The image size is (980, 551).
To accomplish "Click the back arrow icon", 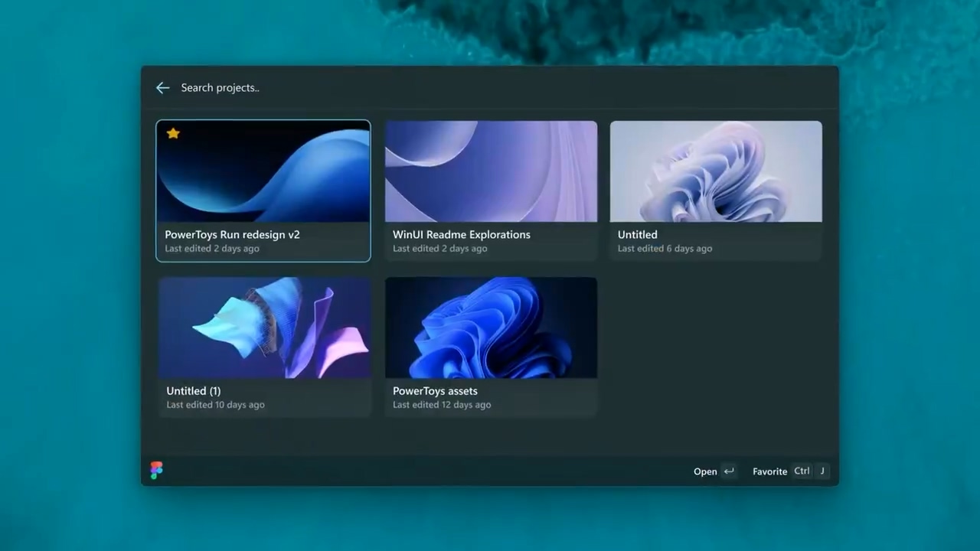I will tap(162, 88).
